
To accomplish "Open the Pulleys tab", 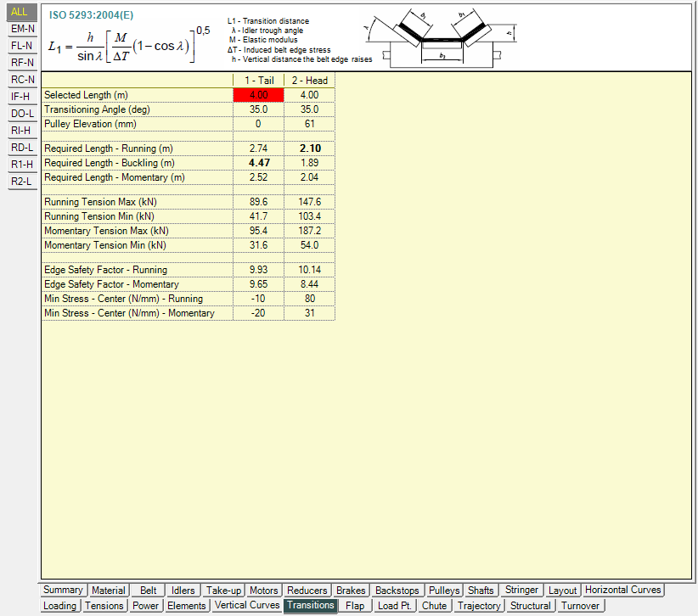I will click(443, 591).
